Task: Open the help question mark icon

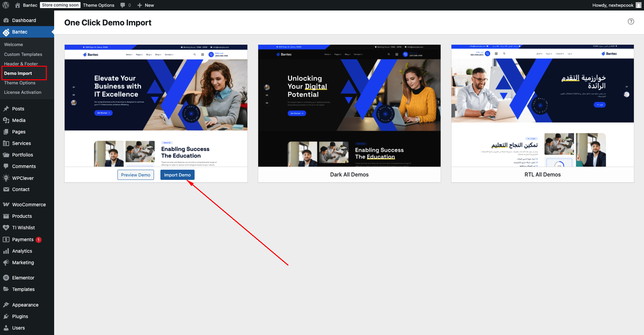Action: point(631,21)
